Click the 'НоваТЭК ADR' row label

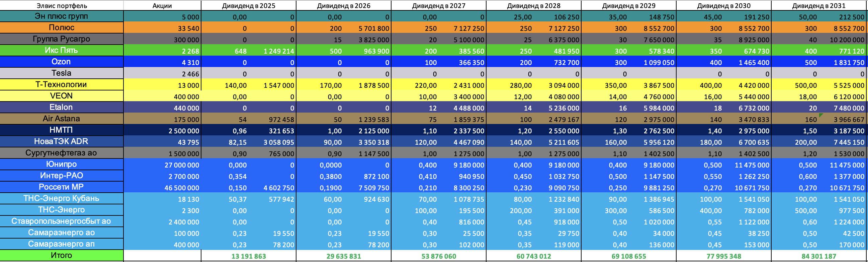[61, 141]
